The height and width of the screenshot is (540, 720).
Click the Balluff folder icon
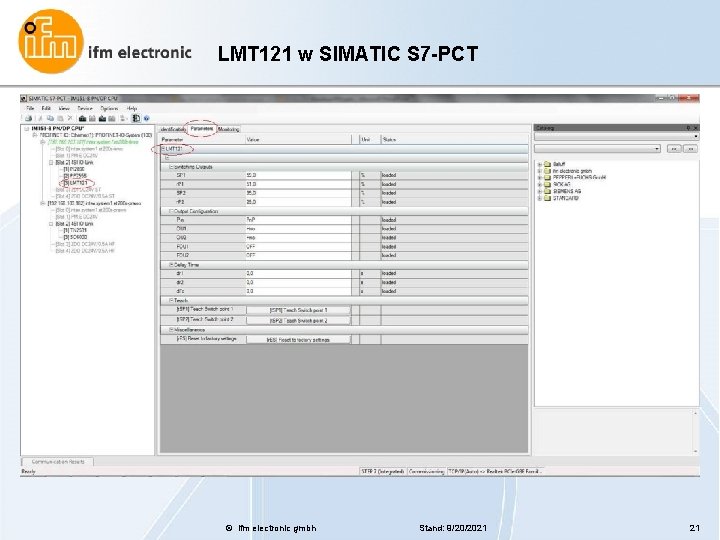click(x=547, y=164)
